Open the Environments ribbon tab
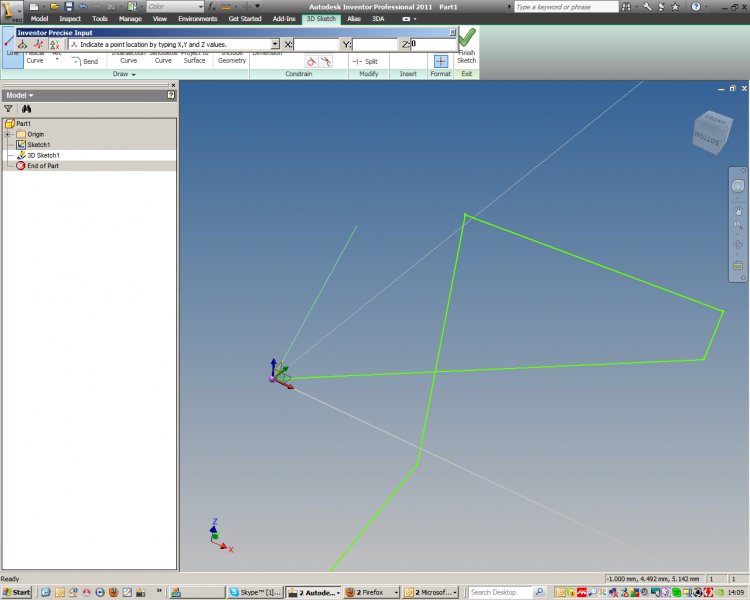 (197, 18)
